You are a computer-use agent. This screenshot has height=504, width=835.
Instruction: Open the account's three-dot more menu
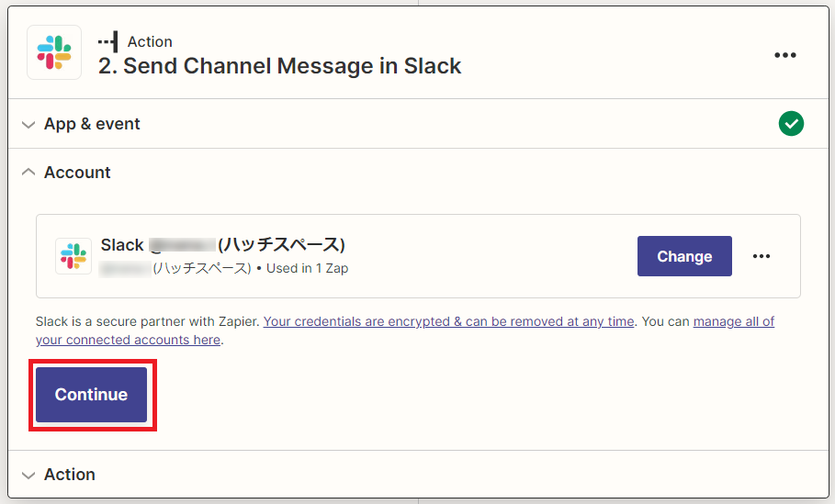click(761, 256)
